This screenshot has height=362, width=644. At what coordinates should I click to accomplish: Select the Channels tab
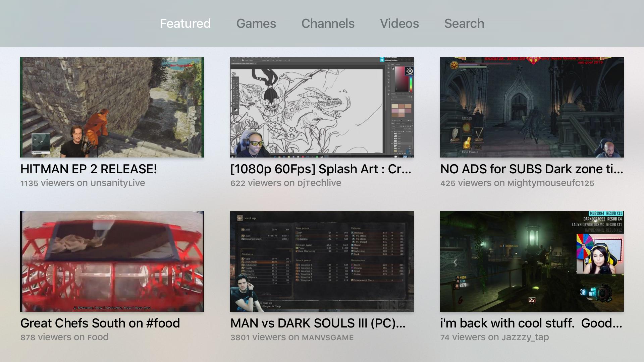click(328, 23)
